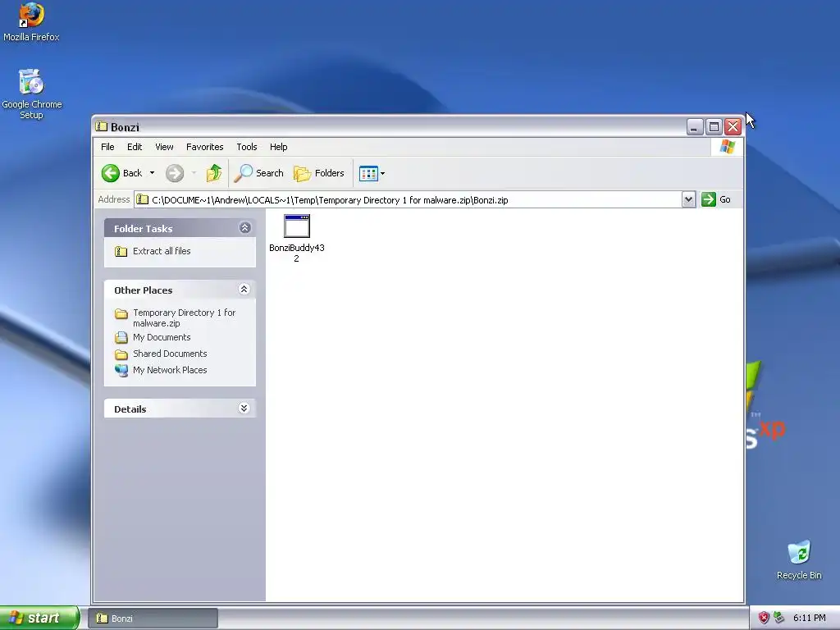Screen dimensions: 840x630
Task: Go back using the green Back arrow
Action: tap(122, 173)
